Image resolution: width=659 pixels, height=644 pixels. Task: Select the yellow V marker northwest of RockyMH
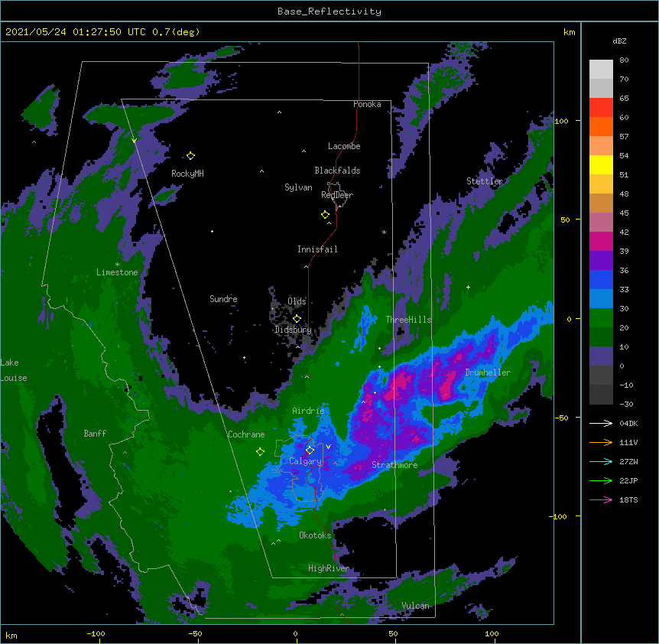click(x=134, y=141)
